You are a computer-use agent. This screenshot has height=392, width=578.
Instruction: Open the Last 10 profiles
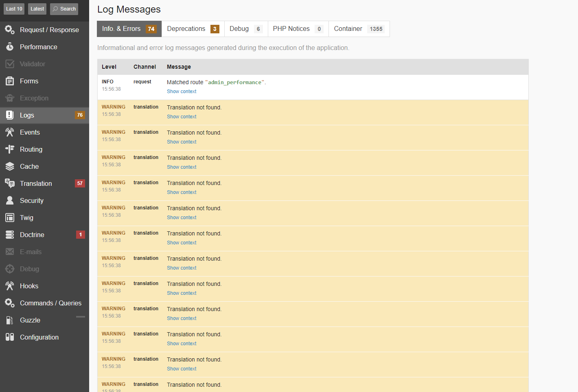[x=14, y=9]
